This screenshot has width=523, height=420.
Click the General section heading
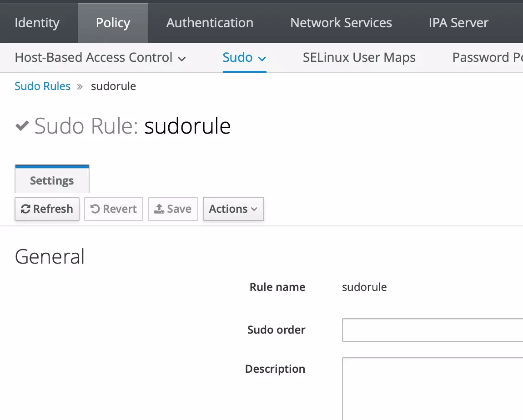click(x=50, y=257)
